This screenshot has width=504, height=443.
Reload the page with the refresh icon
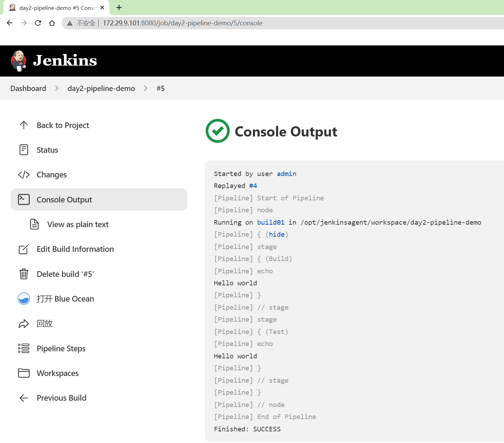[x=38, y=23]
